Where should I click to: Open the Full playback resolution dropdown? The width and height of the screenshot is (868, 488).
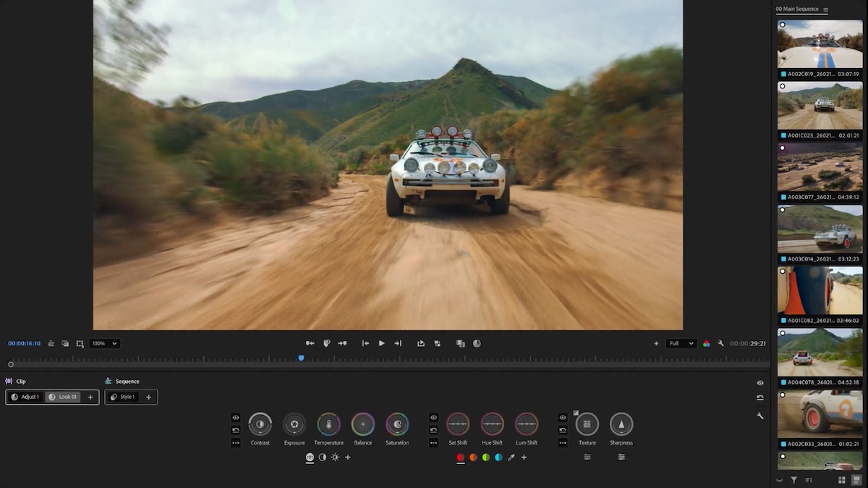click(681, 343)
